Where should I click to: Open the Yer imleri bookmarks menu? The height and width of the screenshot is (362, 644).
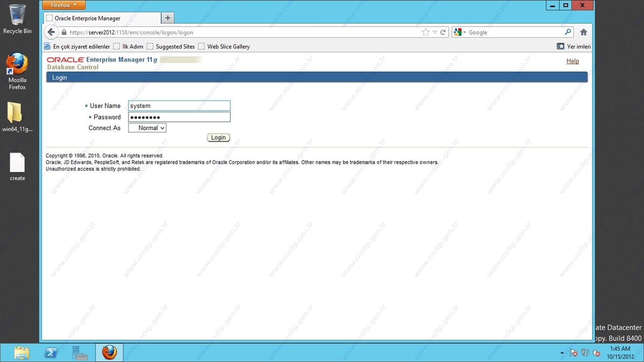[x=574, y=46]
